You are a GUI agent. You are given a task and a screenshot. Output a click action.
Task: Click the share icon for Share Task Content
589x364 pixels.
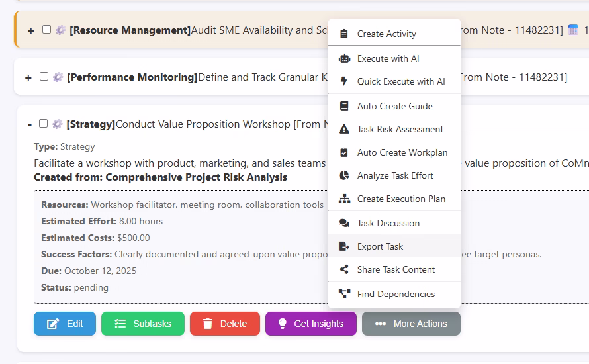(343, 269)
